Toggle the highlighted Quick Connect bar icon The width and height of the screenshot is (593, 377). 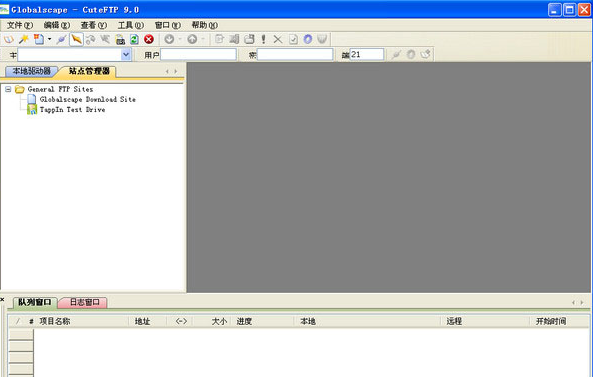(x=76, y=39)
